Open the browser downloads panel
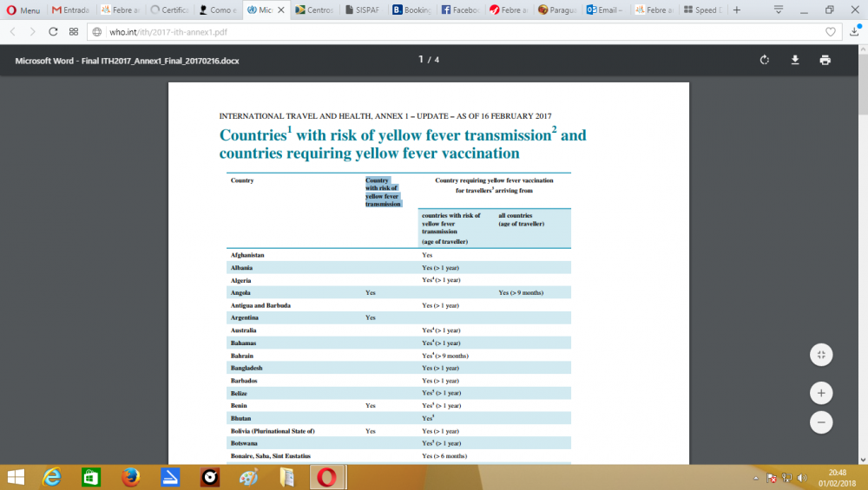868x490 pixels. [853, 31]
